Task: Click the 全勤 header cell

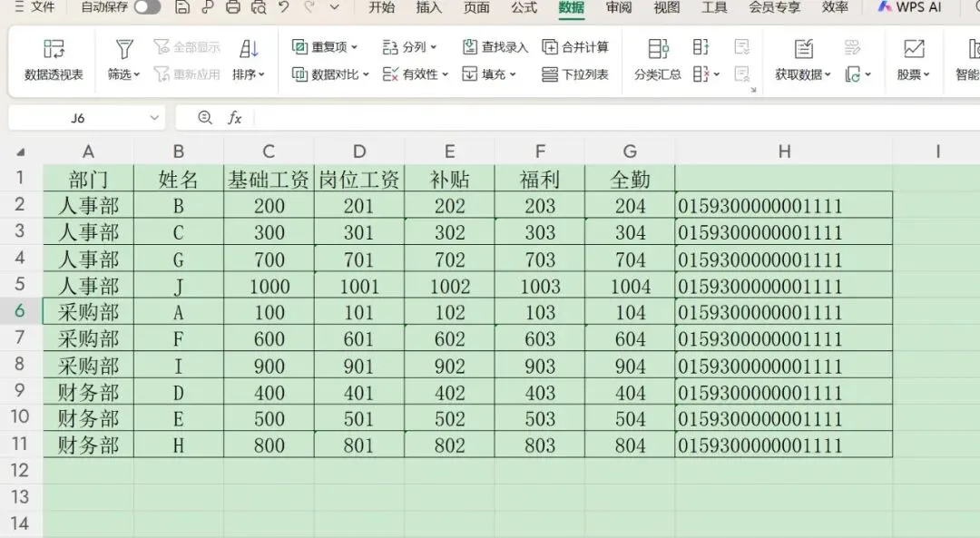Action: [x=630, y=179]
